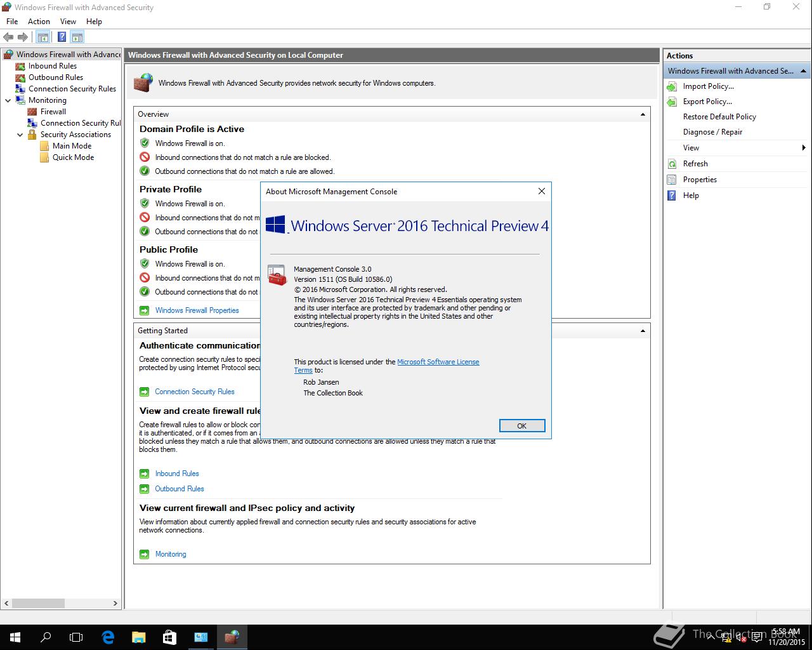Select the root Windows Firewall tree node
Viewport: 812px width, 650px height.
[x=69, y=55]
